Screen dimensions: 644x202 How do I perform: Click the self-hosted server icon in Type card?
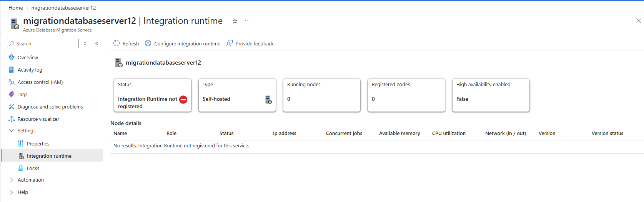pos(268,100)
